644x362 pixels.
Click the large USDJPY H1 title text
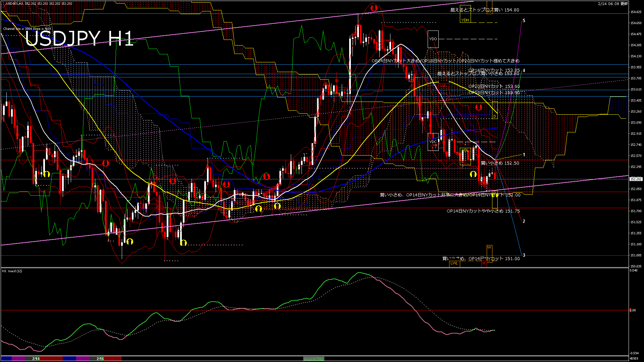[x=79, y=39]
